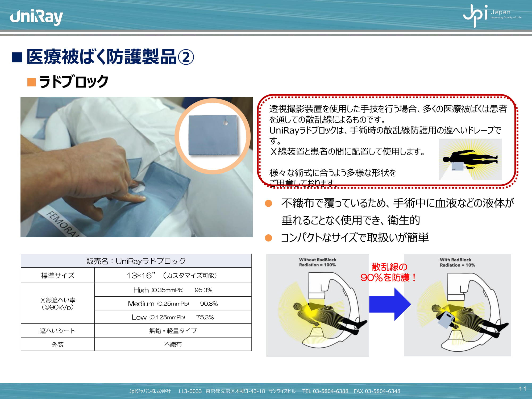
Task: Click the circular RadBlock drape product inset
Action: coord(213,136)
